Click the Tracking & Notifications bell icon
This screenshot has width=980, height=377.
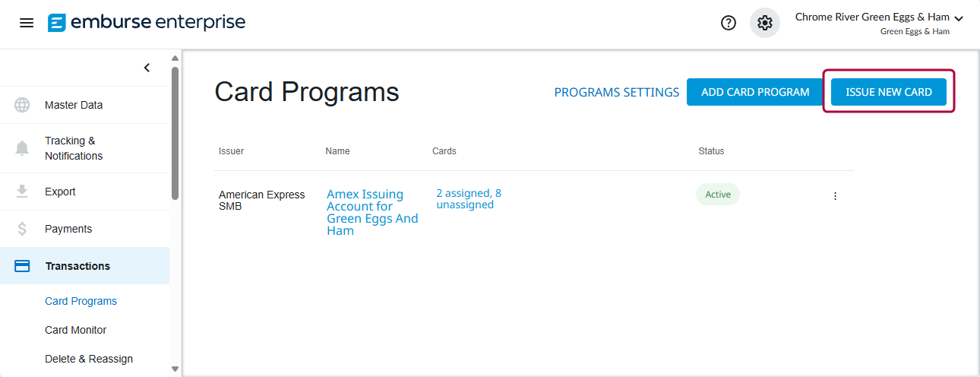pos(22,148)
